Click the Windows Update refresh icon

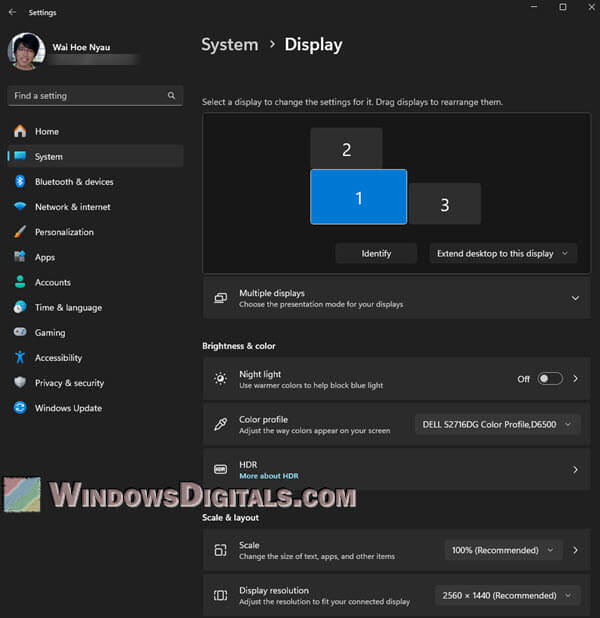(20, 408)
